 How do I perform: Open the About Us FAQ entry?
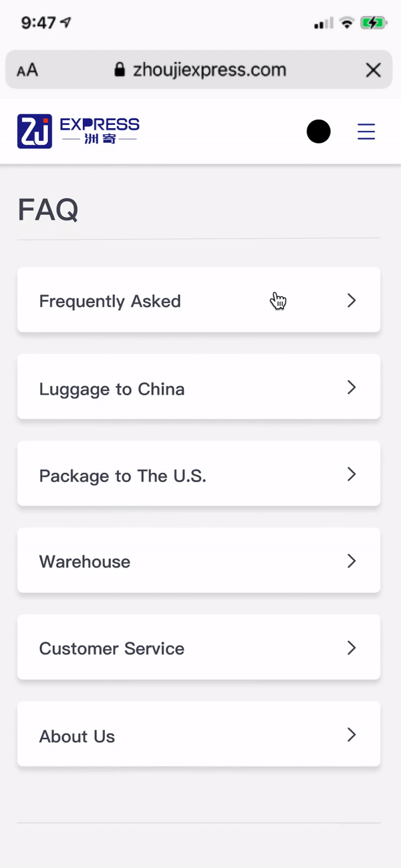198,734
